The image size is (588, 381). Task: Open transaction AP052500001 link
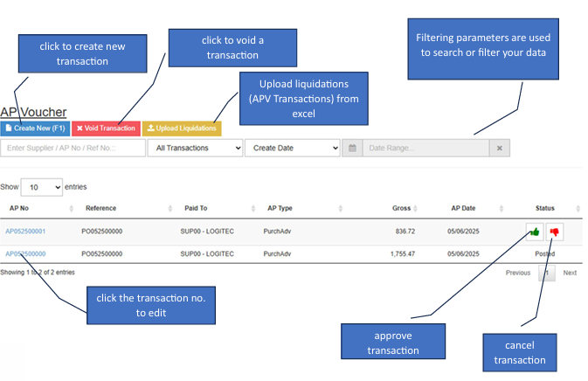pos(25,232)
